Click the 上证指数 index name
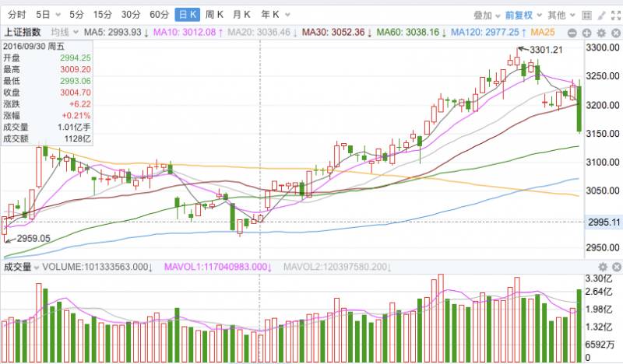The image size is (623, 364). [x=23, y=32]
